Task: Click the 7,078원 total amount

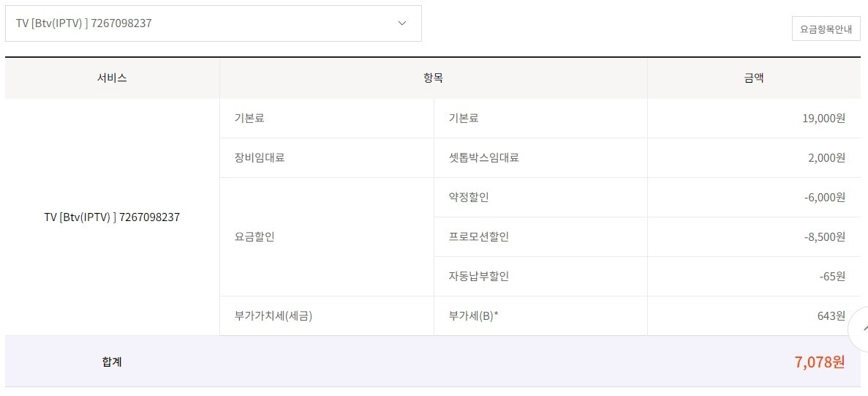Action: click(819, 362)
